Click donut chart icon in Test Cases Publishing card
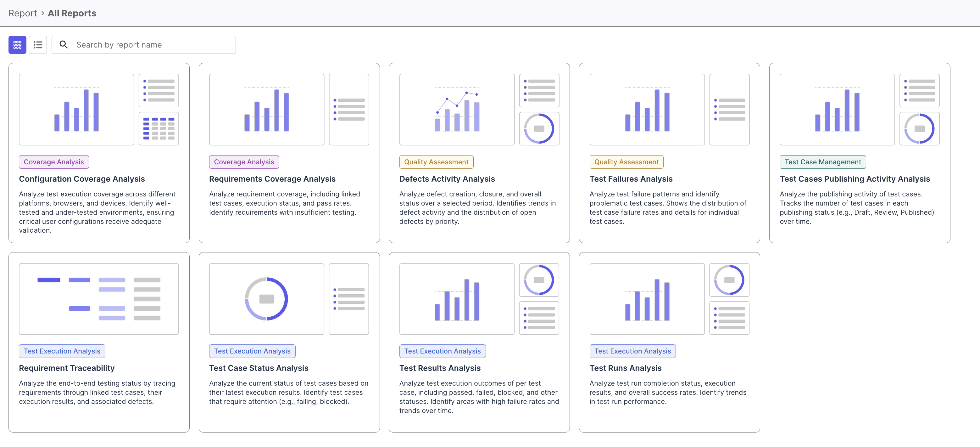Viewport: 980px width, 447px height. pos(919,128)
